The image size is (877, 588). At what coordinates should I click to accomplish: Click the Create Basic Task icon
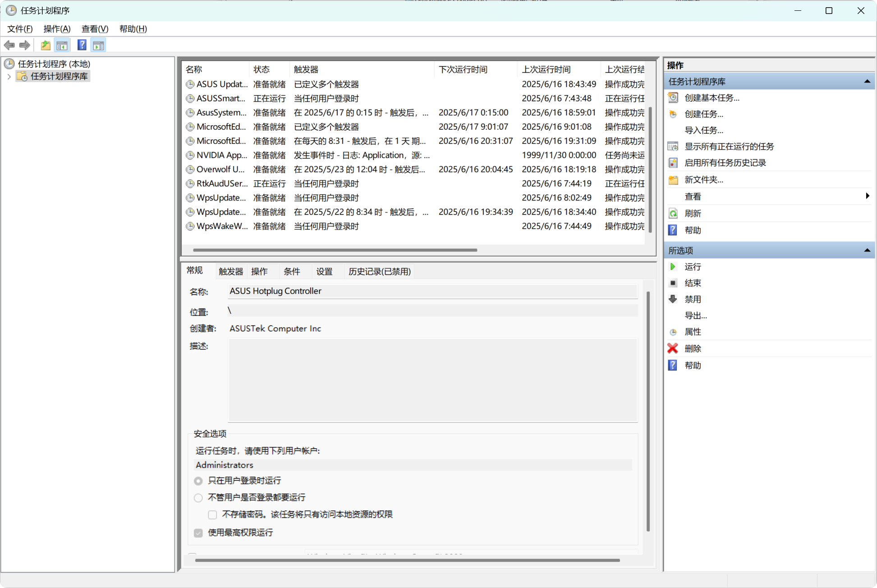tap(673, 98)
